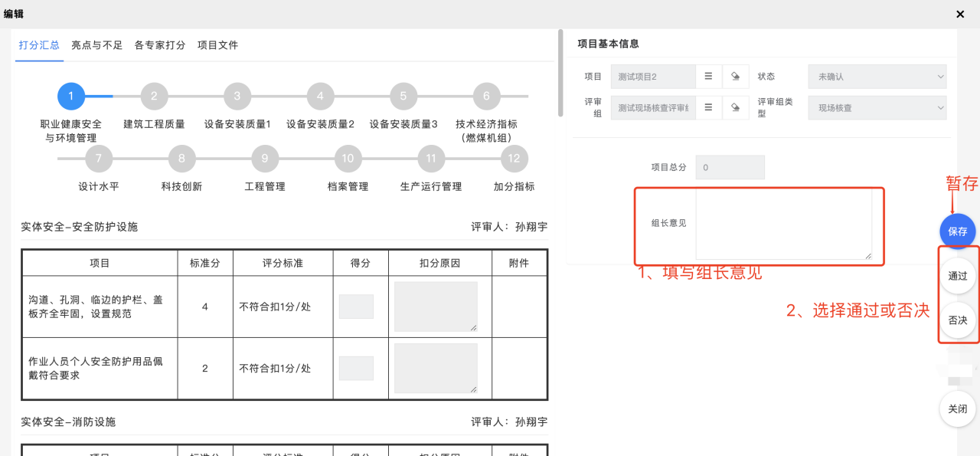Click the eraser icon beside 评审组 field
The height and width of the screenshot is (456, 980).
pos(735,108)
